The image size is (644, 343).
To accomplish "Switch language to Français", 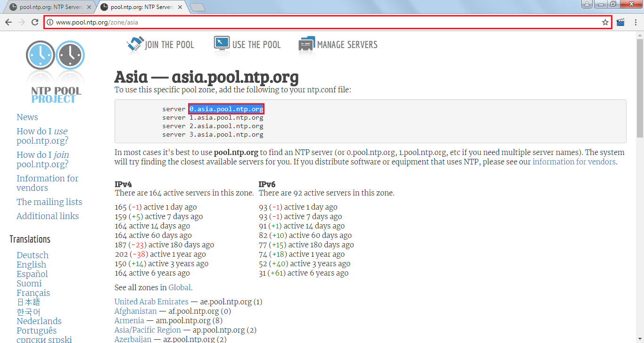I will (33, 293).
